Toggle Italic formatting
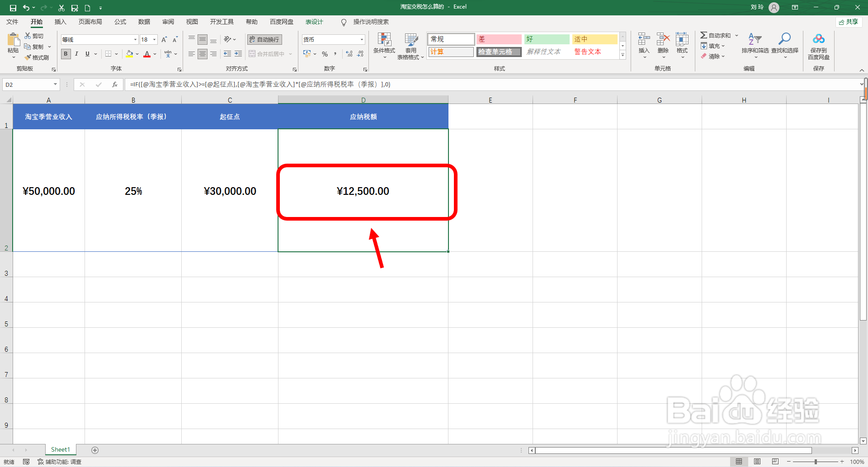868x467 pixels. tap(76, 54)
